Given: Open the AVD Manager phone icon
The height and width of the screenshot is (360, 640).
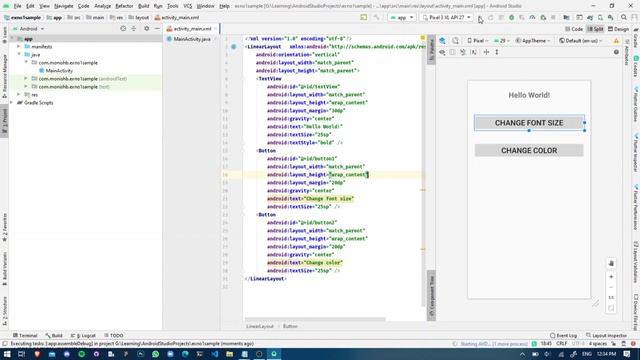Looking at the screenshot, I should click(x=600, y=18).
